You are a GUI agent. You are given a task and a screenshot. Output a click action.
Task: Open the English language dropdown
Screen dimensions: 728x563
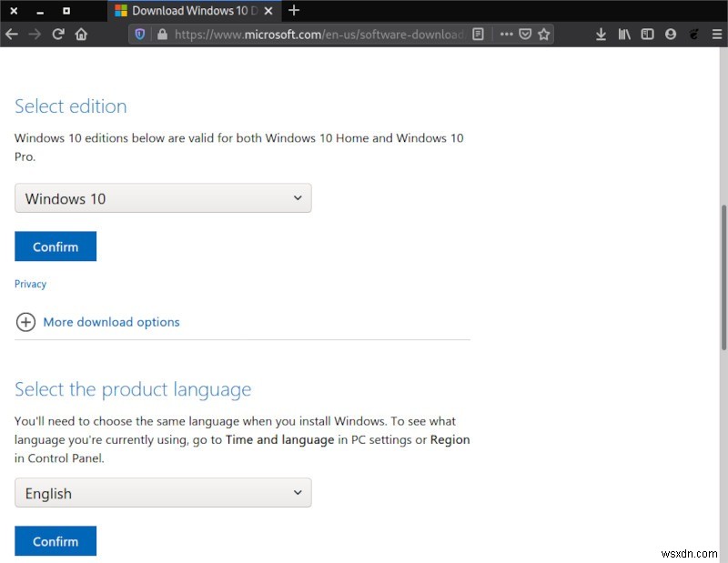(x=163, y=493)
